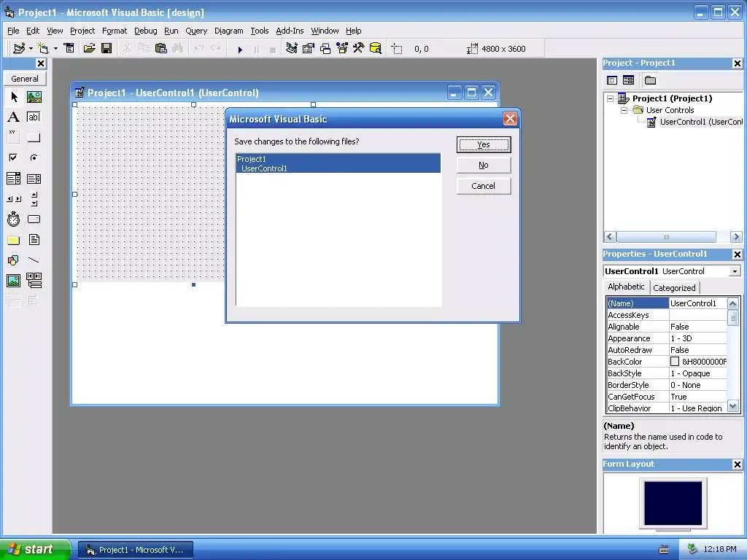Click the (Name) property value field

click(698, 303)
